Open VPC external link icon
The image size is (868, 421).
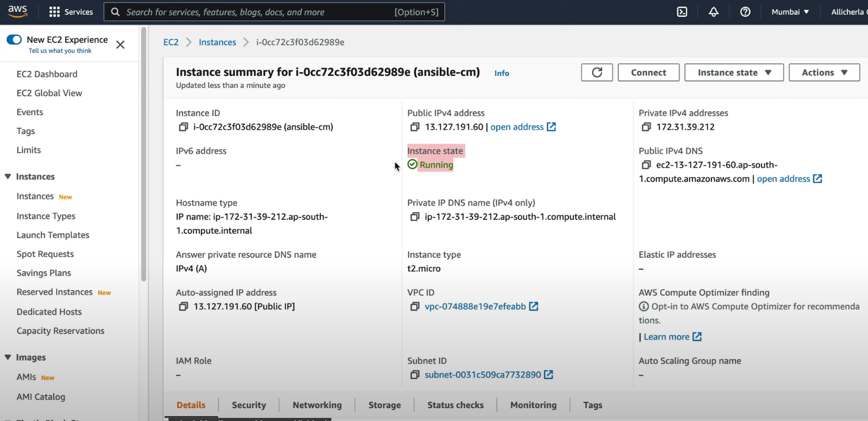[x=534, y=306]
